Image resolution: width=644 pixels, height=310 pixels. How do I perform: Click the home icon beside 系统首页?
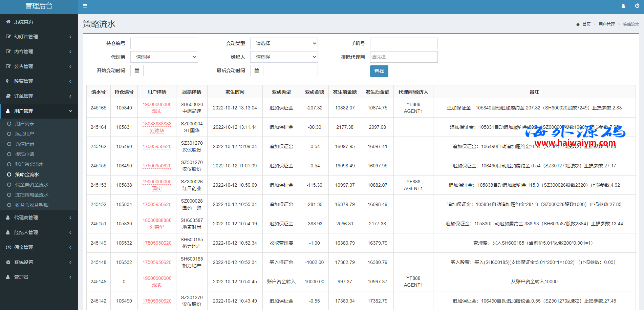coord(8,22)
